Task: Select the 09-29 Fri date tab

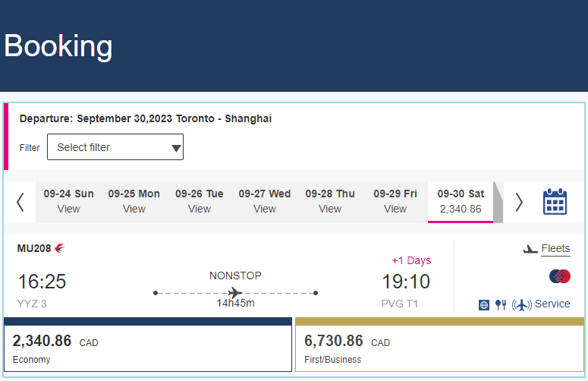Action: (395, 201)
